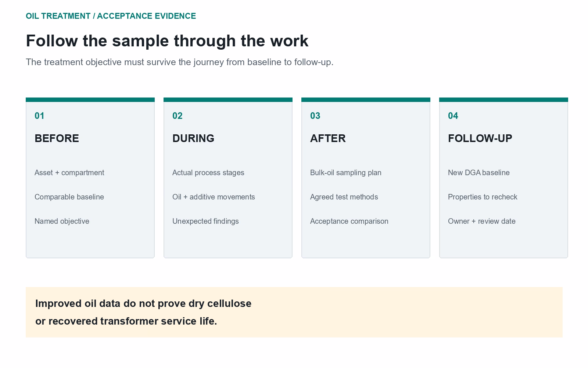Click 'Asset + compartment' in the BEFORE card
This screenshot has height=368, width=588.
(69, 173)
